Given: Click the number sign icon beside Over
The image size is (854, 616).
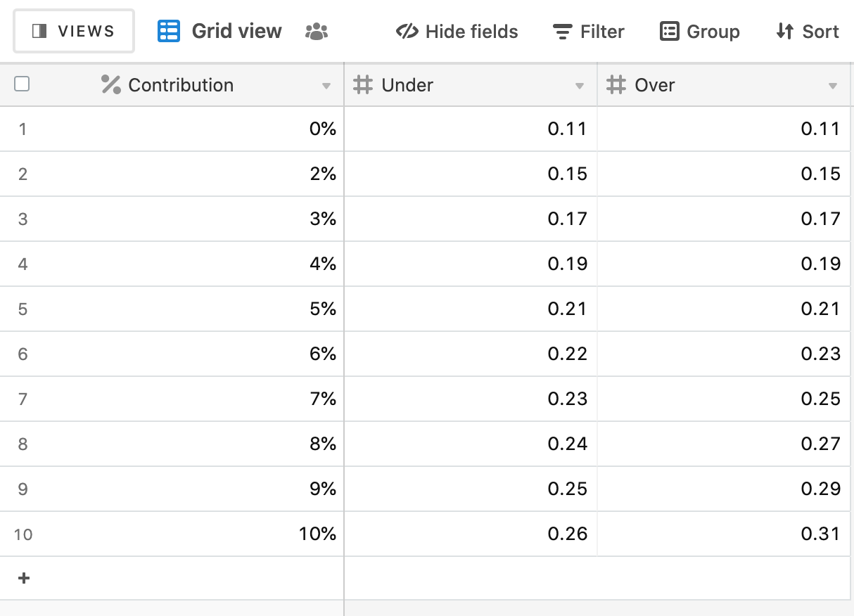Looking at the screenshot, I should point(616,85).
